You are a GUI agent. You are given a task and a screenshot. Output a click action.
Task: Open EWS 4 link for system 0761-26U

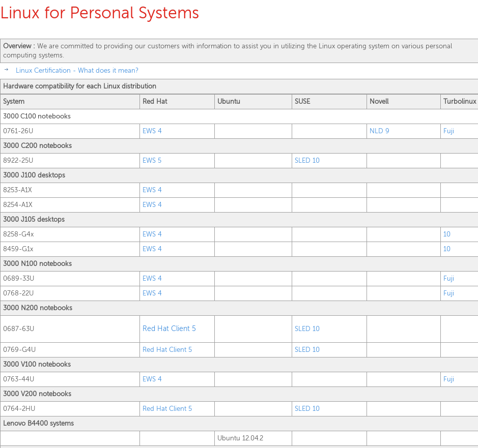click(x=152, y=131)
